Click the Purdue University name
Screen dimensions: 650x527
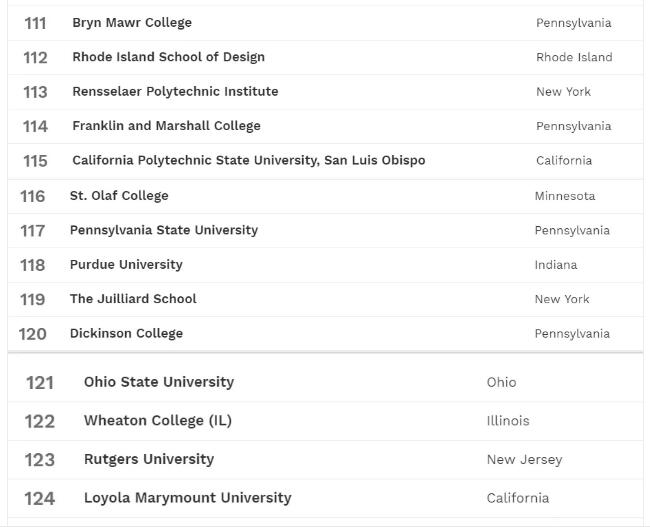[126, 265]
